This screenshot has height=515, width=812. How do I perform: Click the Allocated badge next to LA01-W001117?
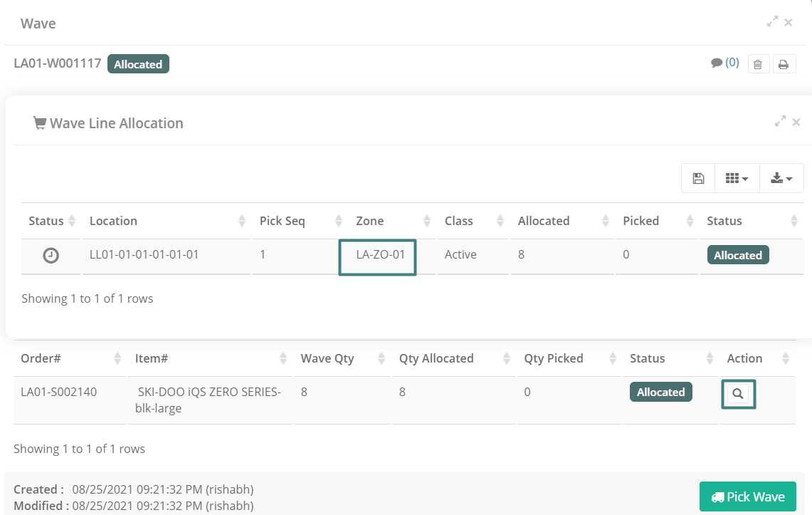click(x=138, y=64)
